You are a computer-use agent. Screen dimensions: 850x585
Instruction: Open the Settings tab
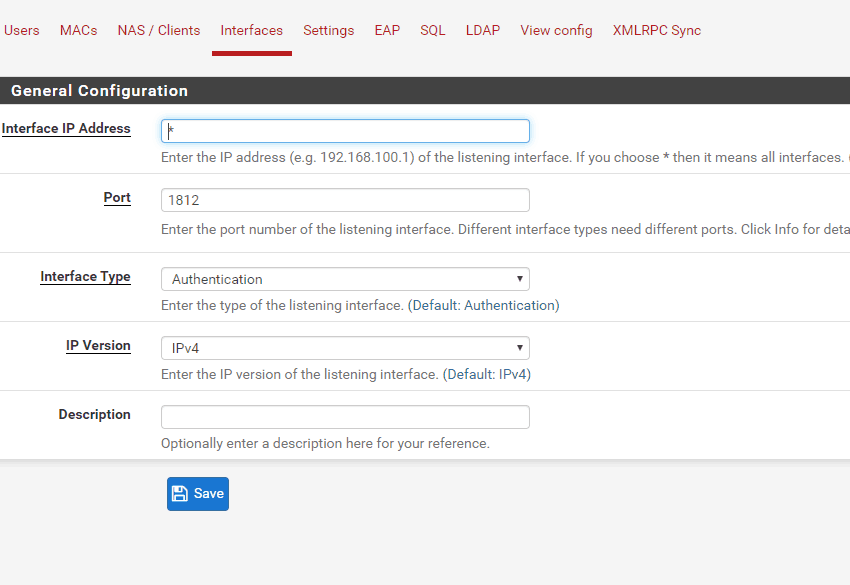pyautogui.click(x=329, y=30)
